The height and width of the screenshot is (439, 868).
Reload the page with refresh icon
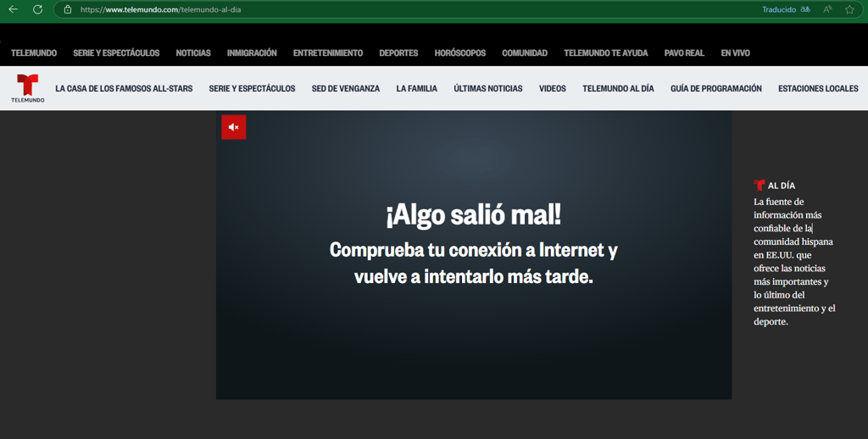click(37, 9)
